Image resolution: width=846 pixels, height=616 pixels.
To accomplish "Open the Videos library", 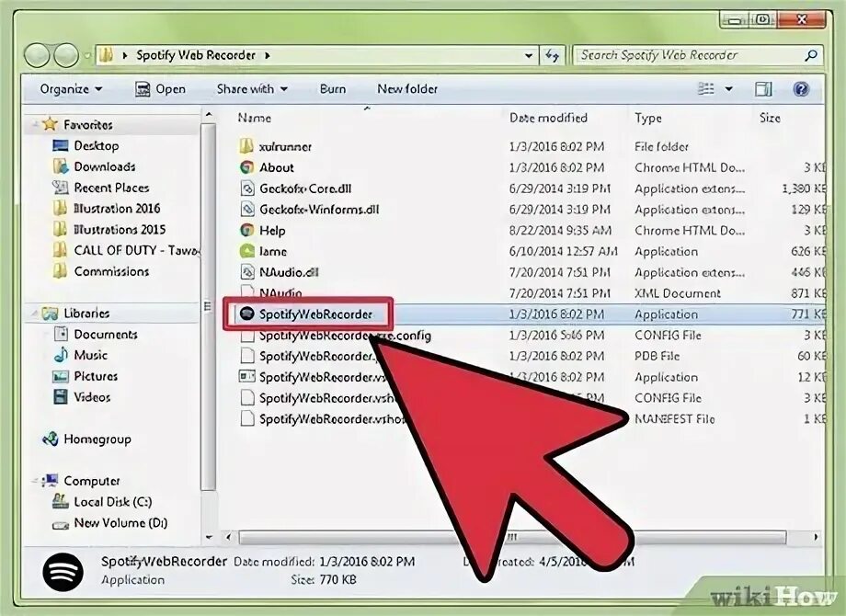I will tap(92, 397).
